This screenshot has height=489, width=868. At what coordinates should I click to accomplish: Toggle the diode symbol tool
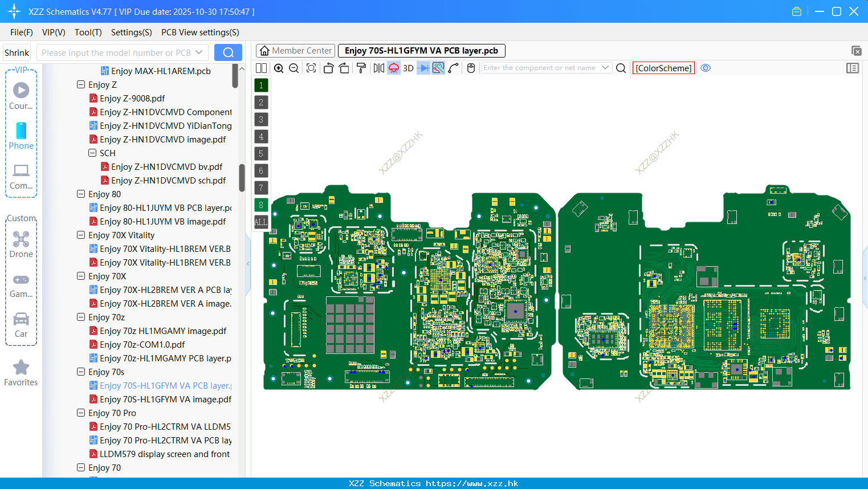click(423, 68)
